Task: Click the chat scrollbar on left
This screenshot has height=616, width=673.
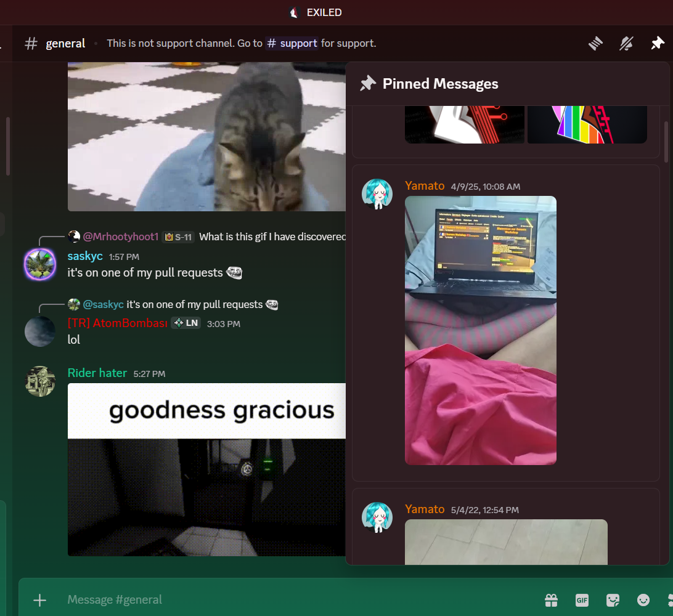Action: click(x=8, y=146)
